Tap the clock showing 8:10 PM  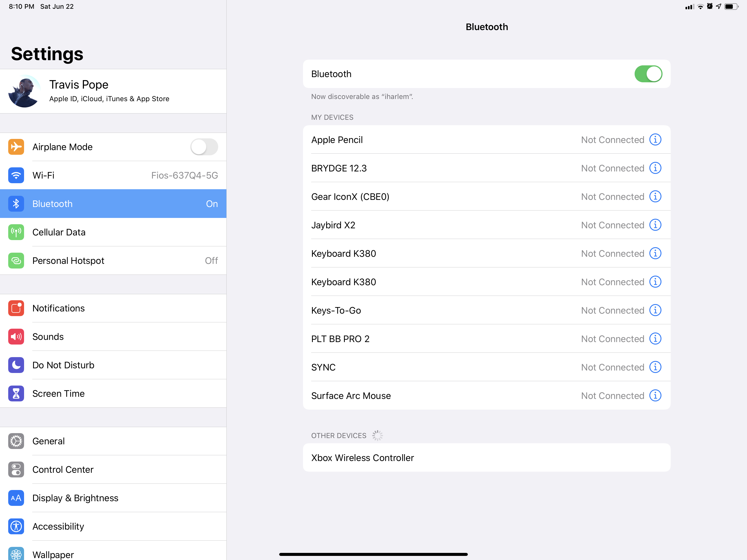tap(22, 6)
